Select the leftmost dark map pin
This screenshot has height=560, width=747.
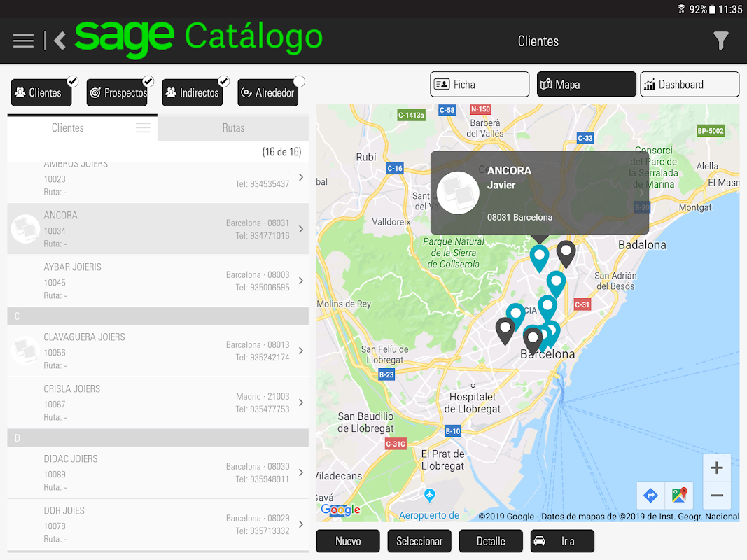pyautogui.click(x=505, y=330)
